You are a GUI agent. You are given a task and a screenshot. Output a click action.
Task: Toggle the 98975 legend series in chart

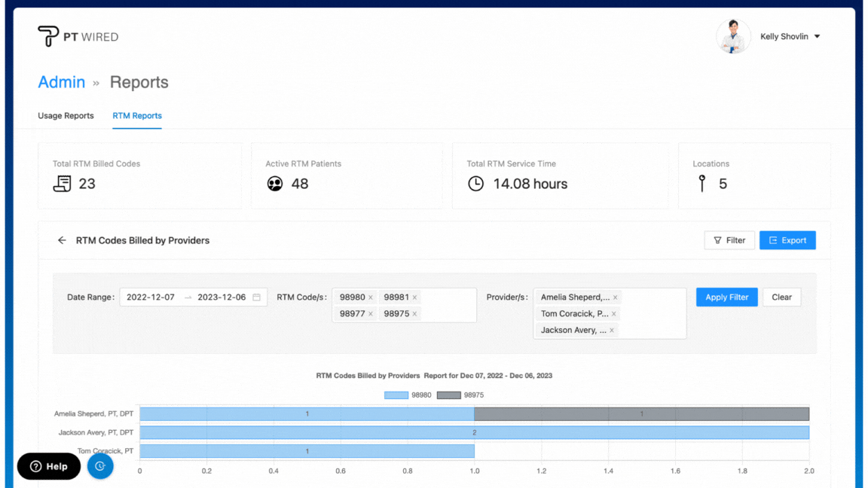tap(460, 395)
